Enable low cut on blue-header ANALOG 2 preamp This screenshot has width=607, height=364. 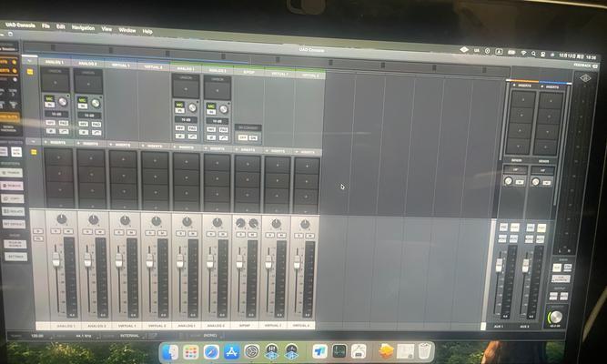[x=96, y=133]
